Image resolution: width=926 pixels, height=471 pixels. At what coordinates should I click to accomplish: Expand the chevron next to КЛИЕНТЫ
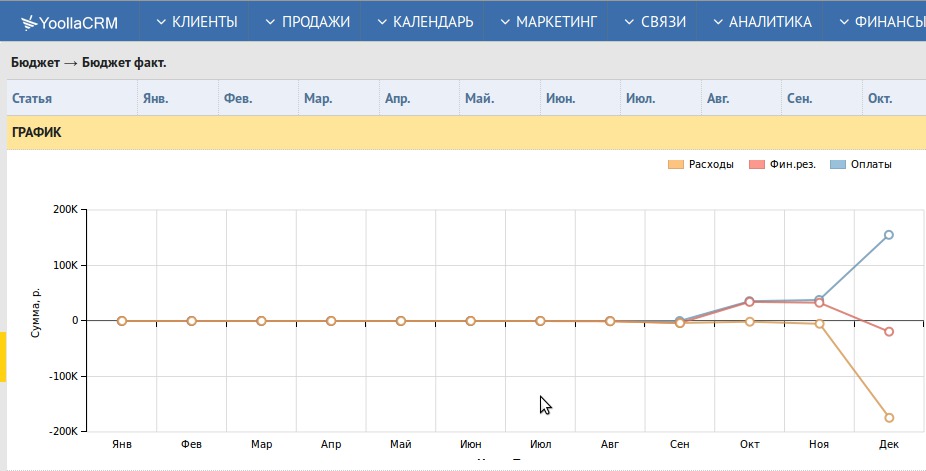[x=161, y=22]
